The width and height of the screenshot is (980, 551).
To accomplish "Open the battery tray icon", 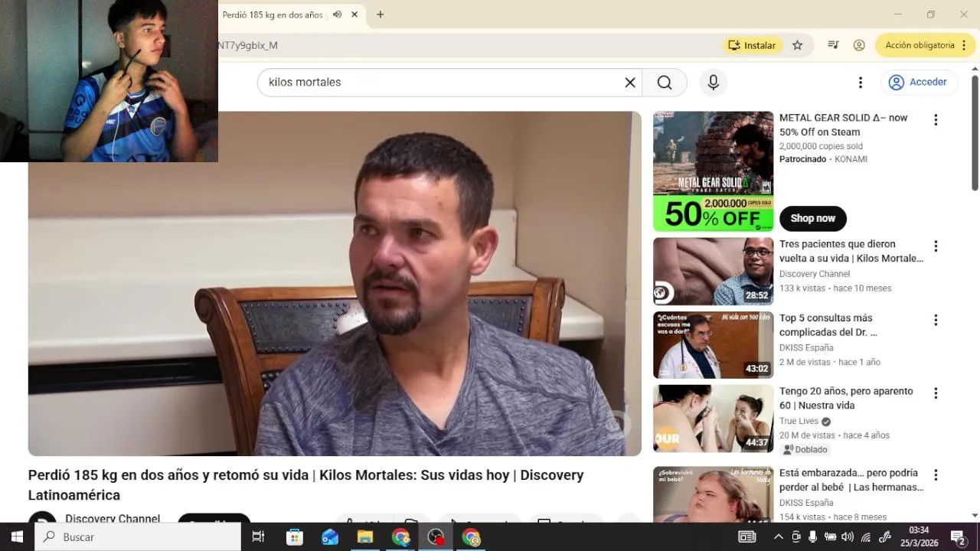I will tap(830, 537).
